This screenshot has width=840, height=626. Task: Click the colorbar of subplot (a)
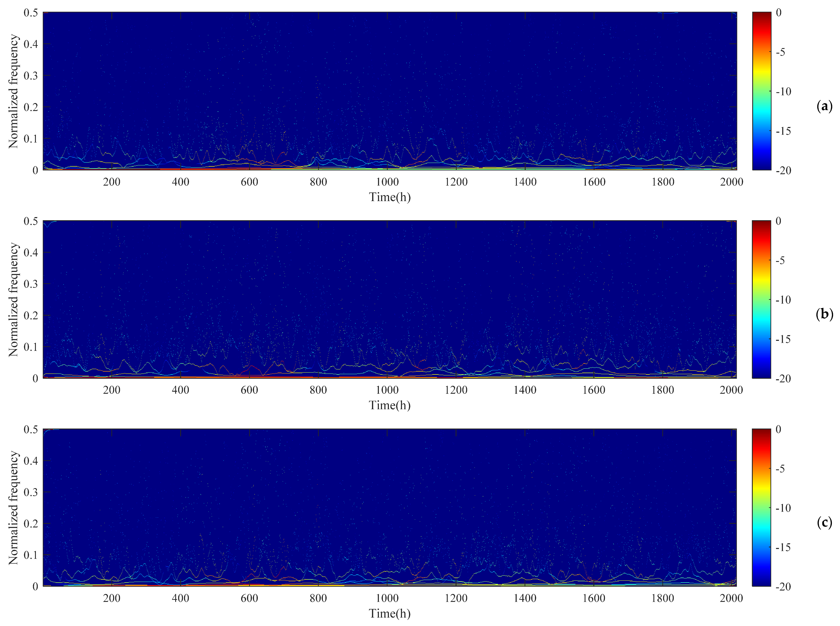762,91
